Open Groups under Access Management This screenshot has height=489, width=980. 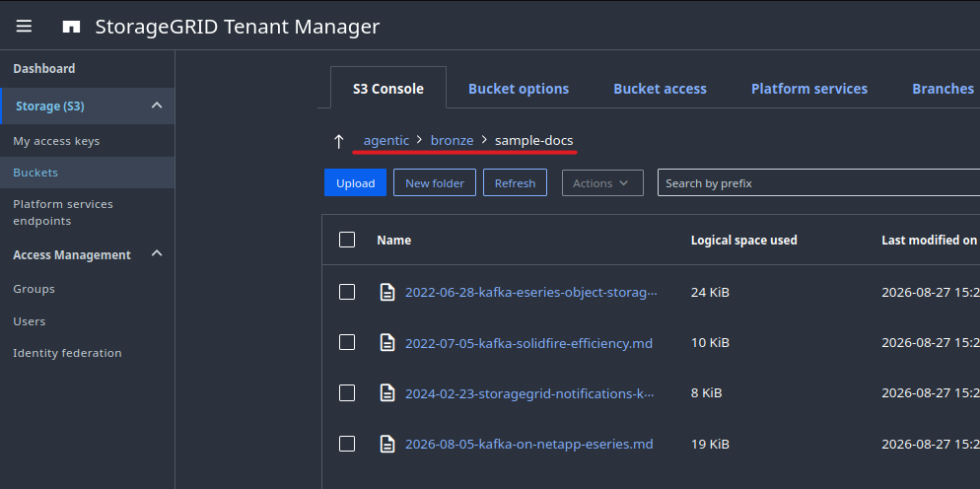click(34, 289)
